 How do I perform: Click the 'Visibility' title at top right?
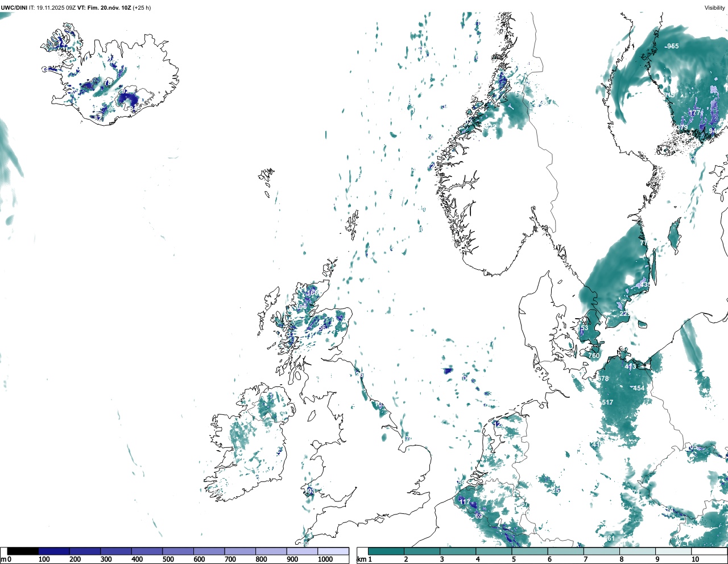715,8
